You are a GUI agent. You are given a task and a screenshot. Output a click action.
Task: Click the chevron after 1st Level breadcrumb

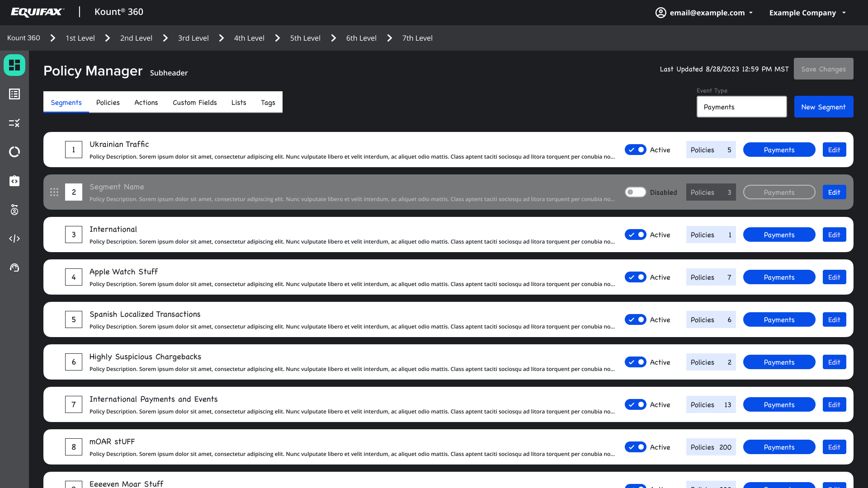point(108,38)
